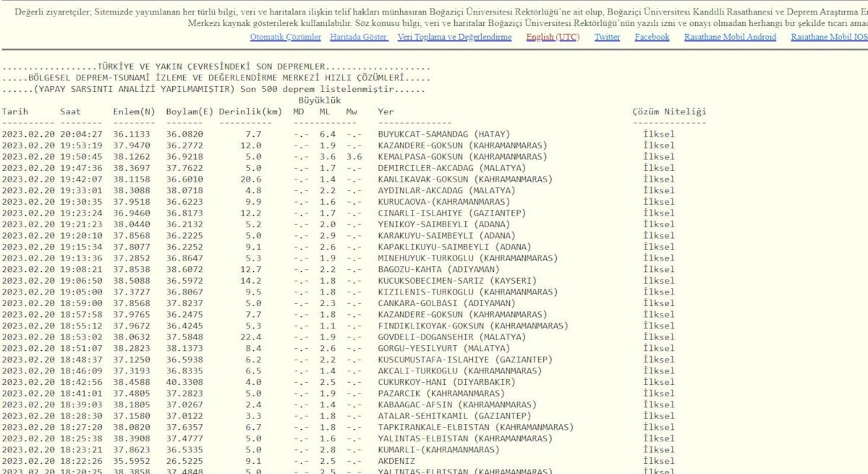Open the Facebook link

pyautogui.click(x=652, y=38)
